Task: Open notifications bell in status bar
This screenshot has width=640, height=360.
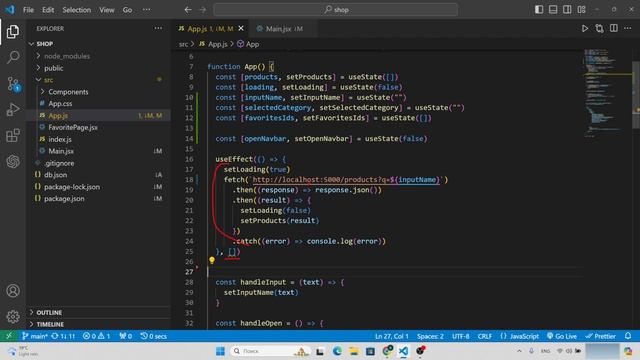Action: [x=628, y=336]
